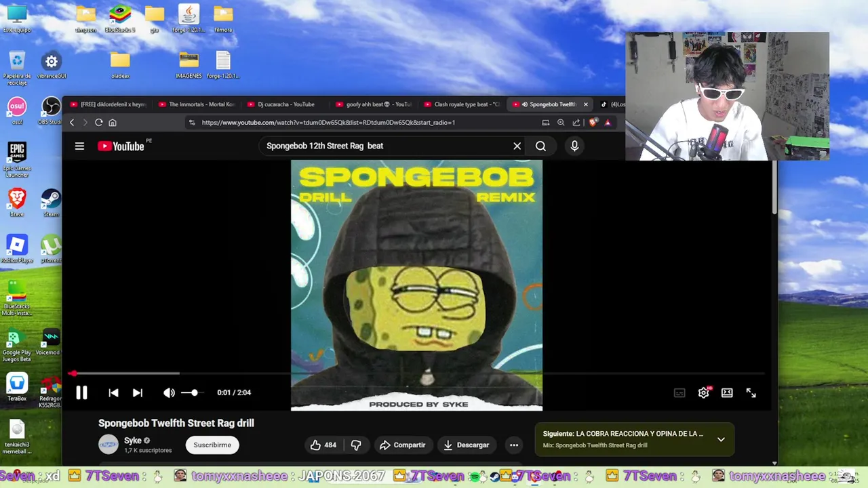The height and width of the screenshot is (488, 868).
Task: Expand the Siguiente mix playlist panel
Action: pos(721,439)
